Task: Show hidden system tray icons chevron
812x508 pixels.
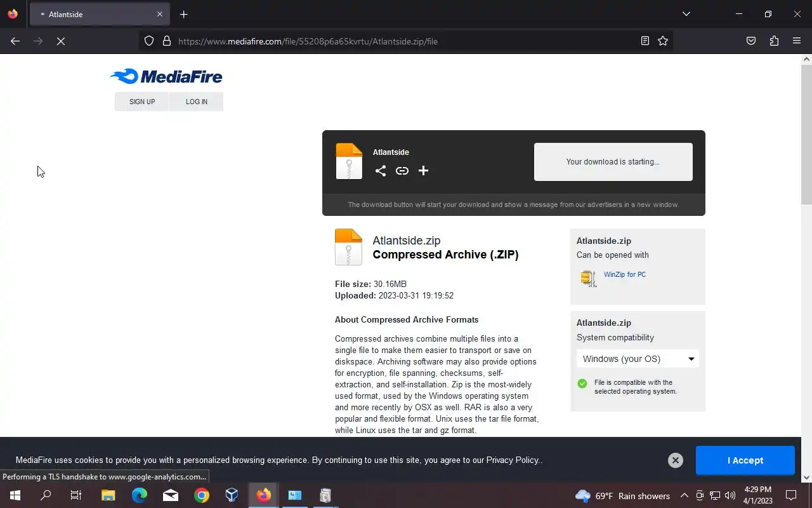Action: coord(684,495)
